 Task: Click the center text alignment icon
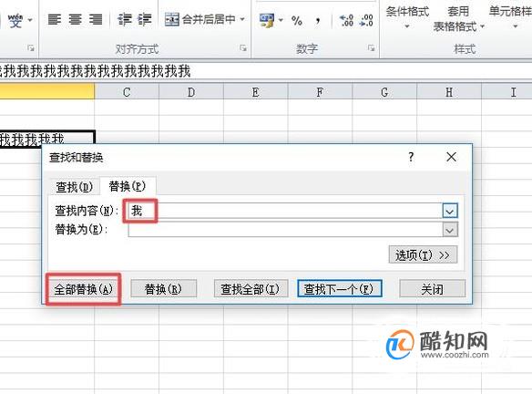(x=75, y=20)
